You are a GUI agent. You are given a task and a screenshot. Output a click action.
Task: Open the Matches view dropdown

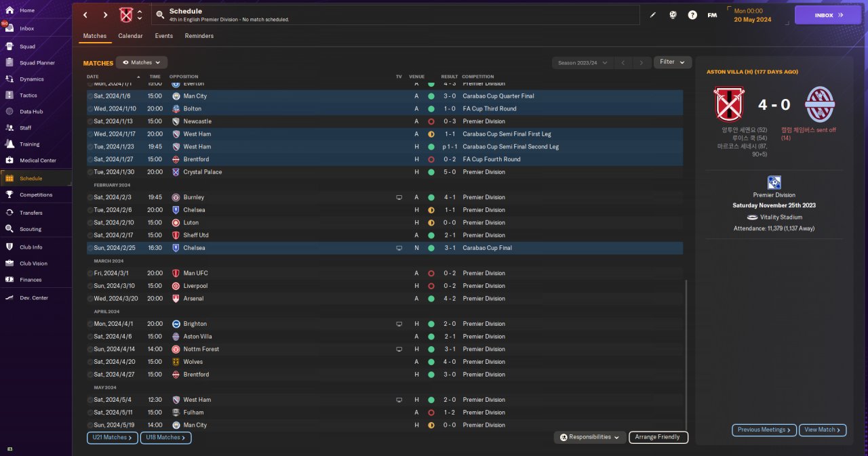[142, 62]
